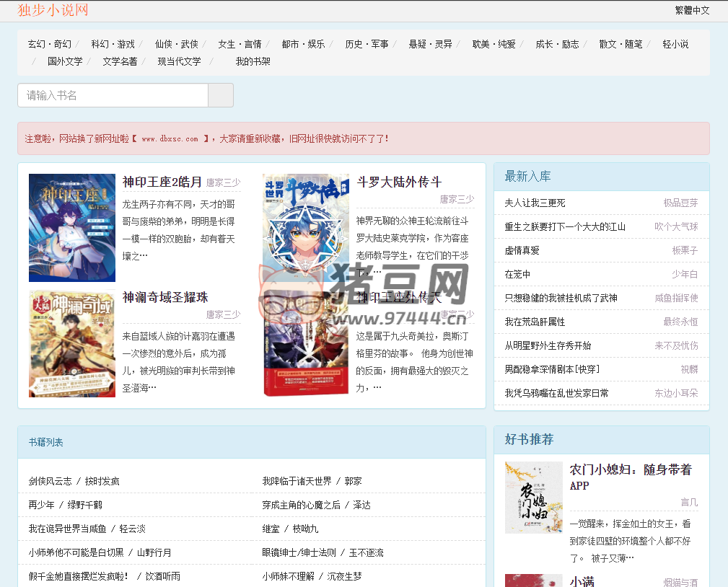728x587 pixels.
Task: Open the 农门小媳妇:随身带着APP title
Action: (631, 477)
